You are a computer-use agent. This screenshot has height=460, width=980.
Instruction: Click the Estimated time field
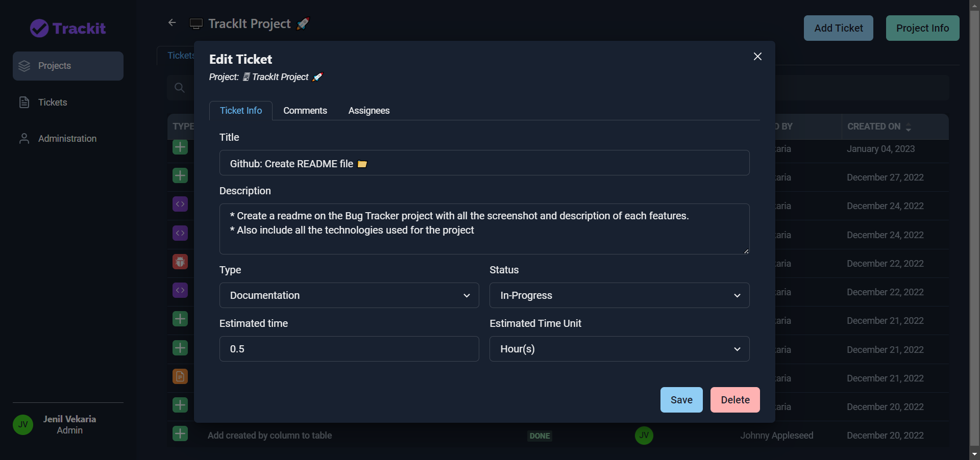[349, 349]
